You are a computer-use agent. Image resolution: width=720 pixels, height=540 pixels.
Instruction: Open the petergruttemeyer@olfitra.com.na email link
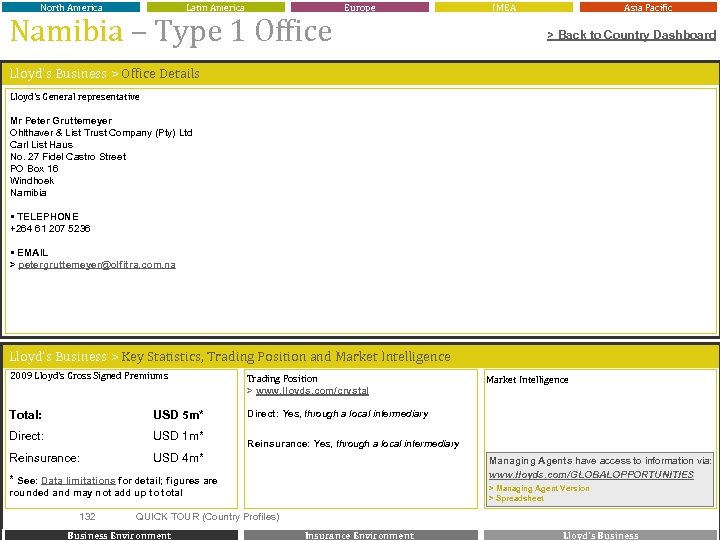coord(97,265)
